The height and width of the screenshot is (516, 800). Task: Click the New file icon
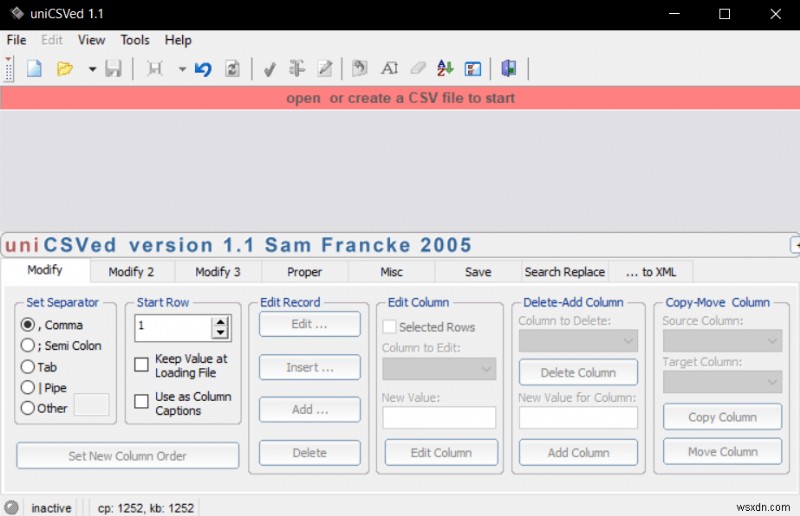pos(34,68)
